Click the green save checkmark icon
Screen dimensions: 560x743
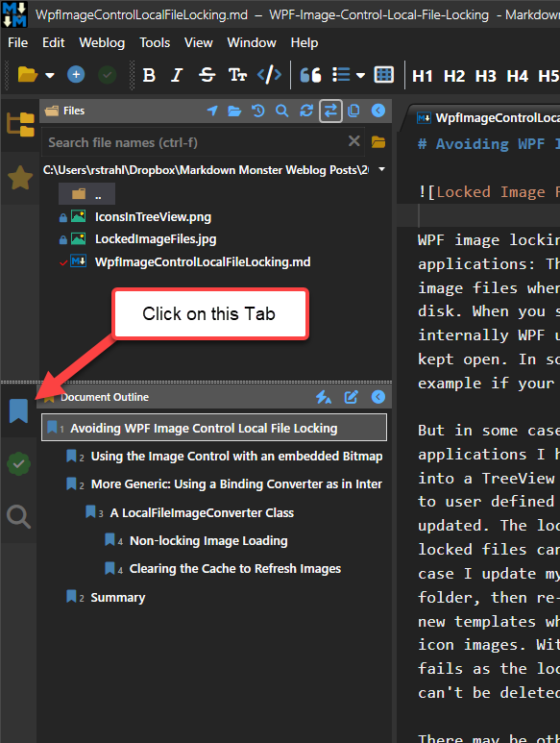point(107,74)
